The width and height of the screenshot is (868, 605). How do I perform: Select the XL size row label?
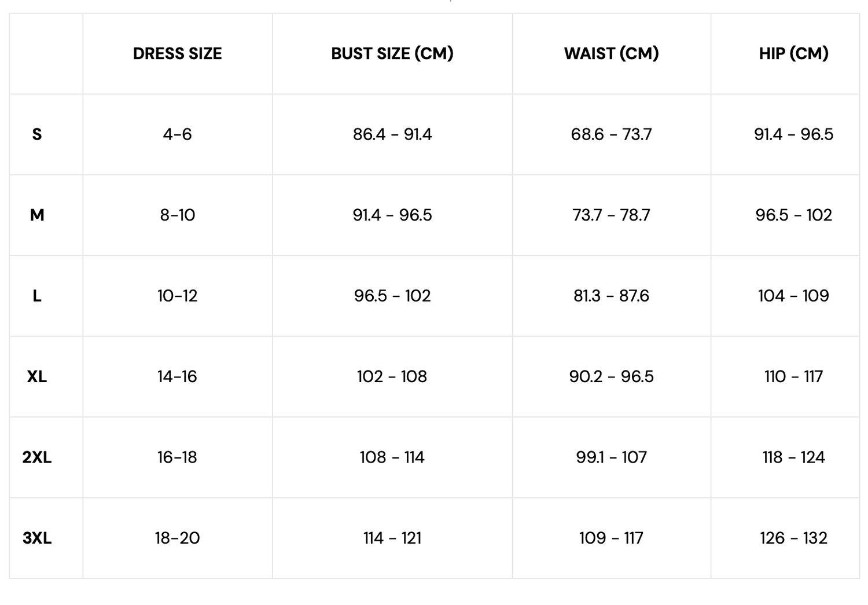tap(37, 377)
